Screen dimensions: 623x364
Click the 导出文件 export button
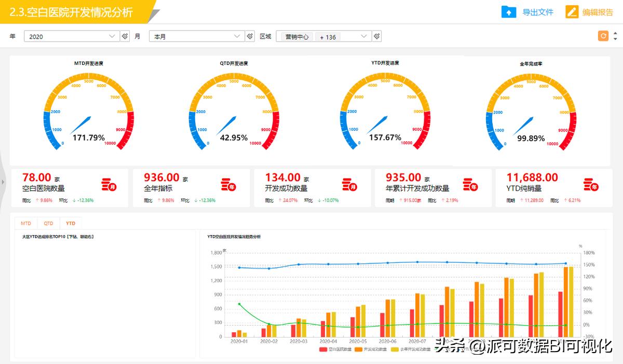(x=527, y=12)
